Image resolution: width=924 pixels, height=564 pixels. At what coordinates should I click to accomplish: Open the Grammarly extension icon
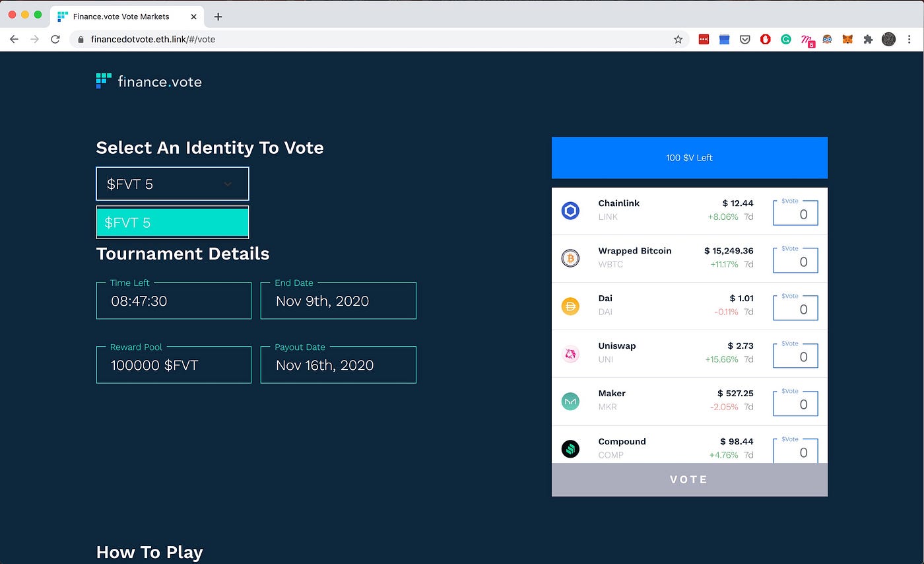tap(785, 40)
